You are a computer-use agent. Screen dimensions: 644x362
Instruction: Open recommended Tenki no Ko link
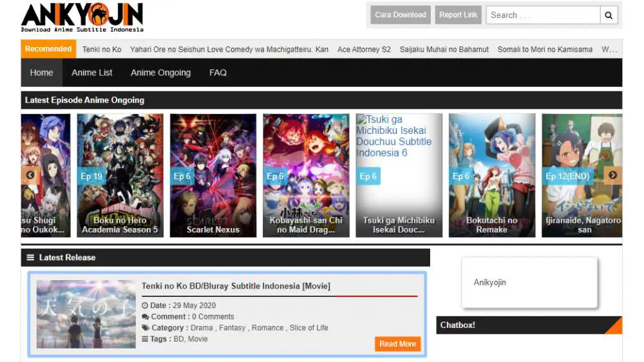pyautogui.click(x=102, y=50)
